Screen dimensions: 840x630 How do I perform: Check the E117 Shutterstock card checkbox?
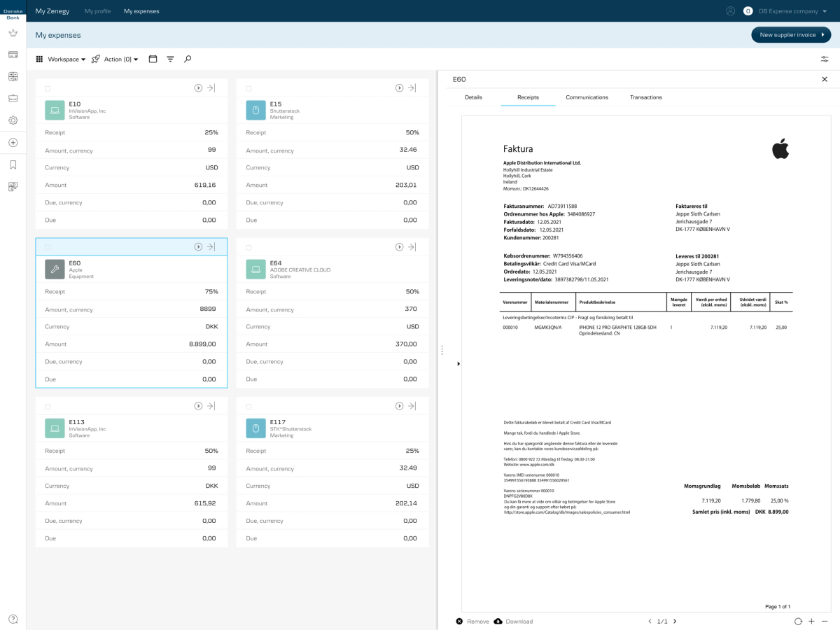pos(248,407)
